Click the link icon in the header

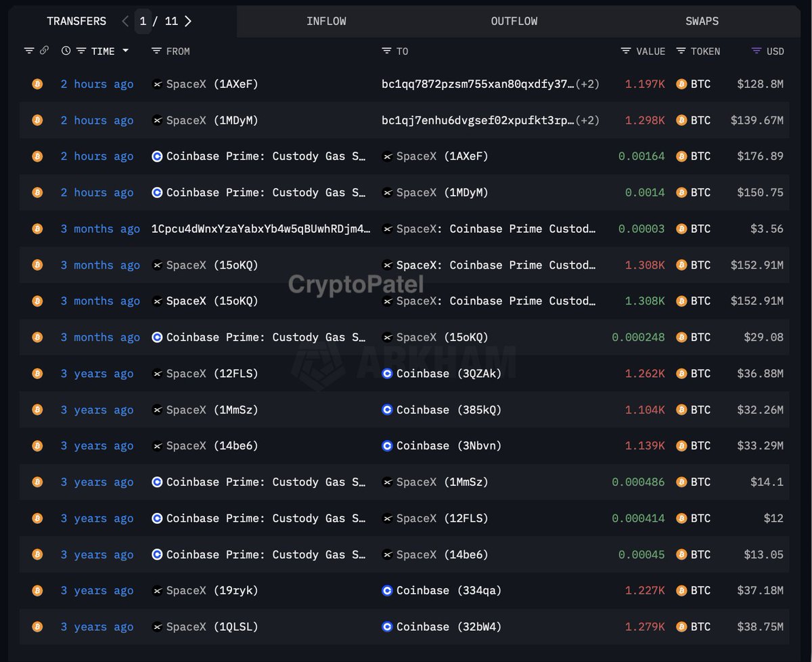[x=44, y=51]
